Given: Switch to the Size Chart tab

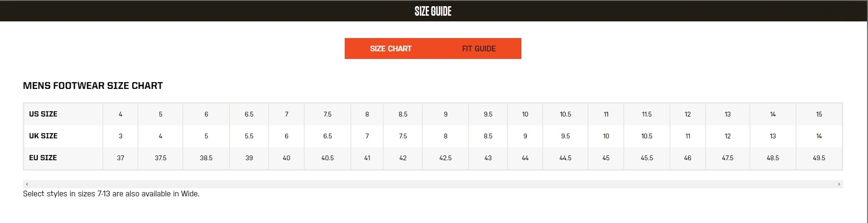Looking at the screenshot, I should pyautogui.click(x=390, y=48).
